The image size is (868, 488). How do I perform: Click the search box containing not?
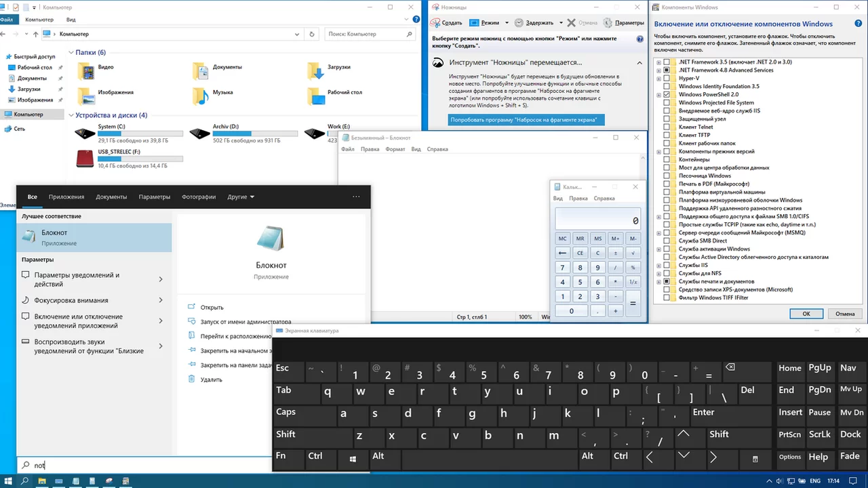144,465
